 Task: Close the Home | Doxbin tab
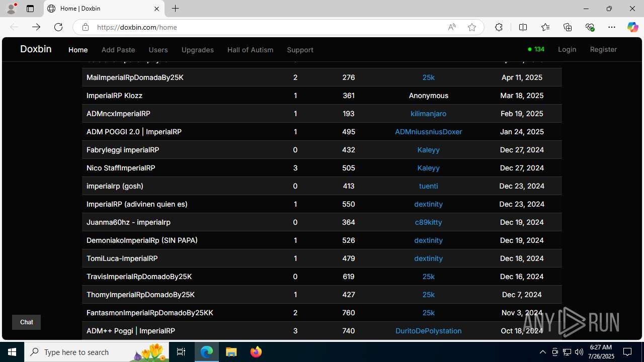[156, 9]
